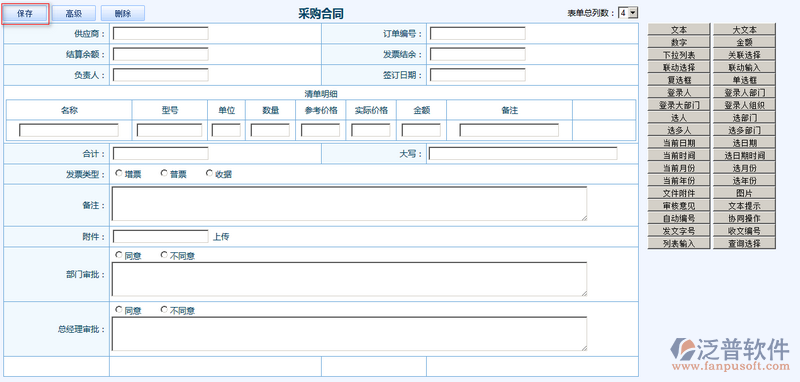Add the 联动输入 control
Image resolution: width=800 pixels, height=382 pixels.
click(744, 67)
